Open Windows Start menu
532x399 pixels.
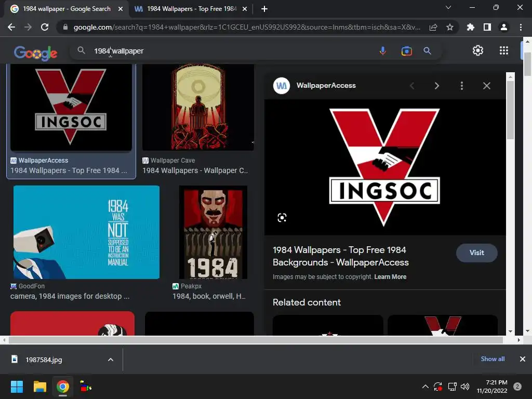[x=17, y=387]
